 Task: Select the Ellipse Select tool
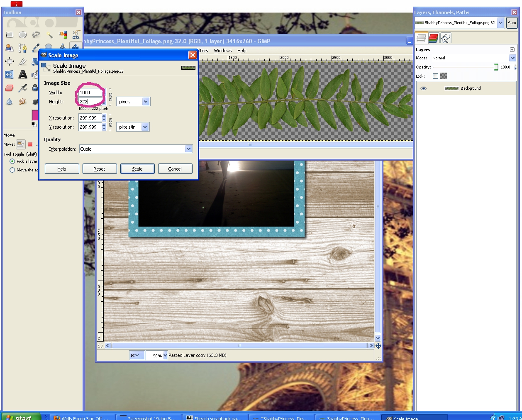tap(22, 35)
